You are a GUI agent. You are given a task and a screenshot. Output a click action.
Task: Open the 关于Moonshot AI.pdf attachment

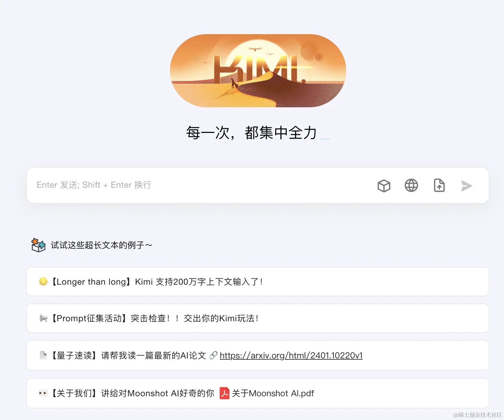pyautogui.click(x=273, y=393)
